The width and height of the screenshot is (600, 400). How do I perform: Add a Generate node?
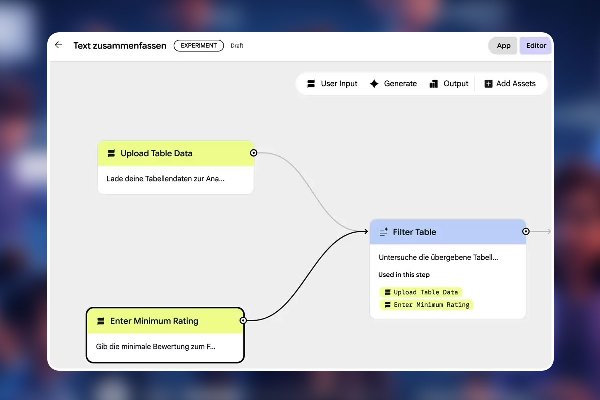tap(393, 83)
